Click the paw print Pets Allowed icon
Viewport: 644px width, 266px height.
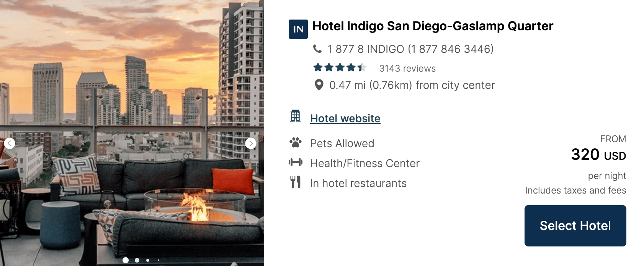(295, 143)
